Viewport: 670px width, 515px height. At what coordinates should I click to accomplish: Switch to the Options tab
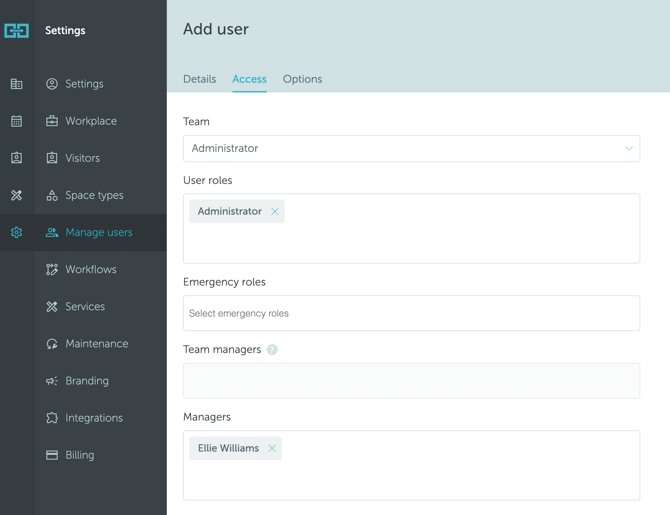point(302,79)
